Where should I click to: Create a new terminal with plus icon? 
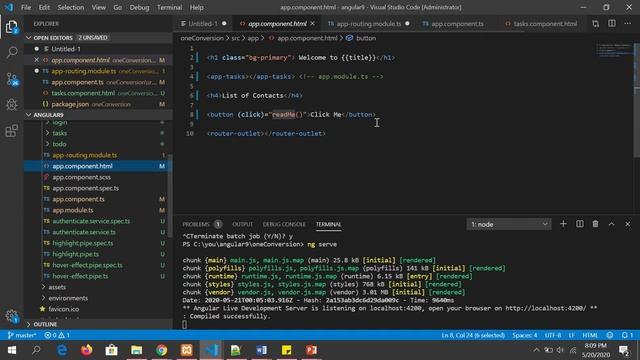pos(563,224)
